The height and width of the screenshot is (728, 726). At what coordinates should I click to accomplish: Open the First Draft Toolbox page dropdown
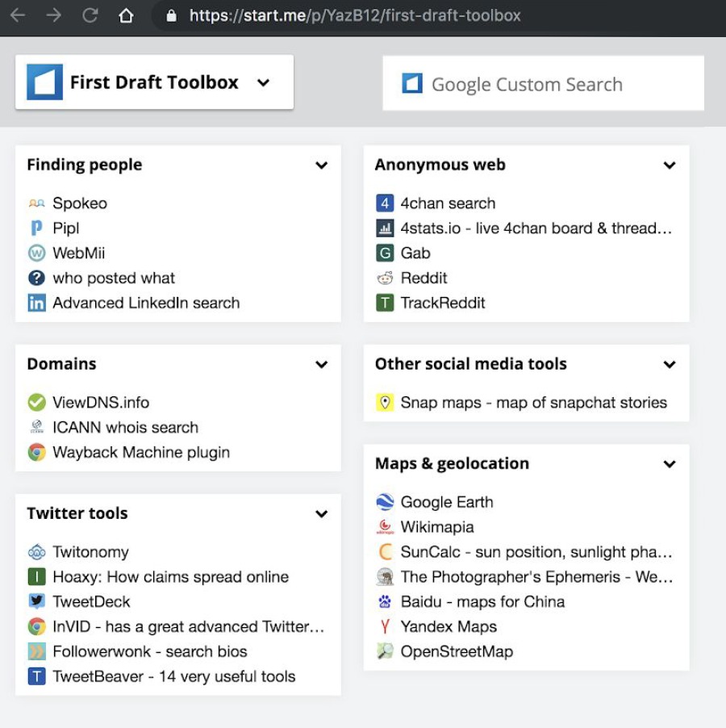(x=263, y=82)
